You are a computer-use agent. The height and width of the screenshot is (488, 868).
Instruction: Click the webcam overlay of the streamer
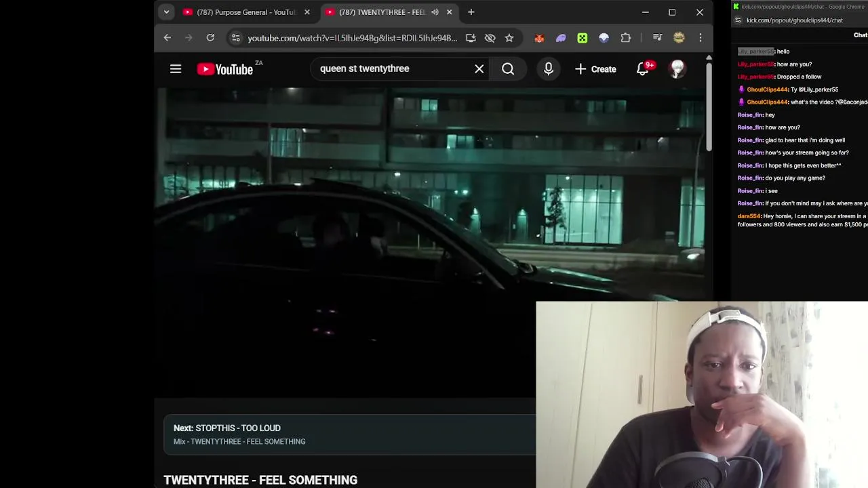tap(702, 394)
